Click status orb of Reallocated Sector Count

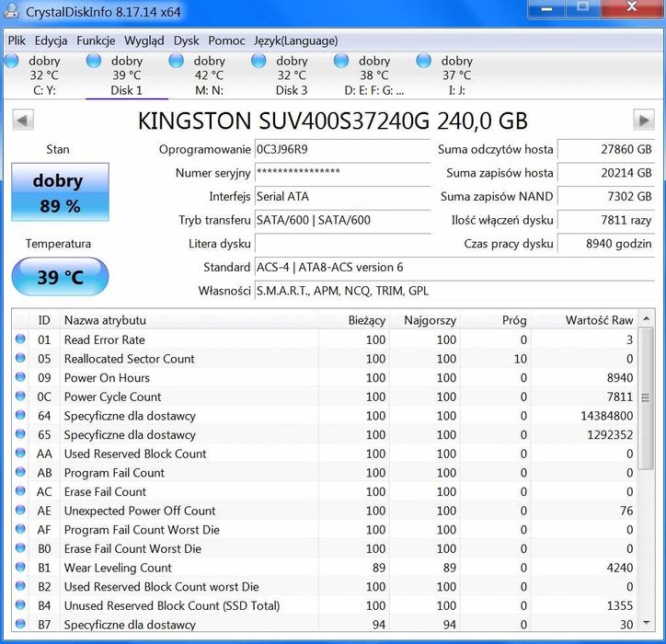(20, 358)
